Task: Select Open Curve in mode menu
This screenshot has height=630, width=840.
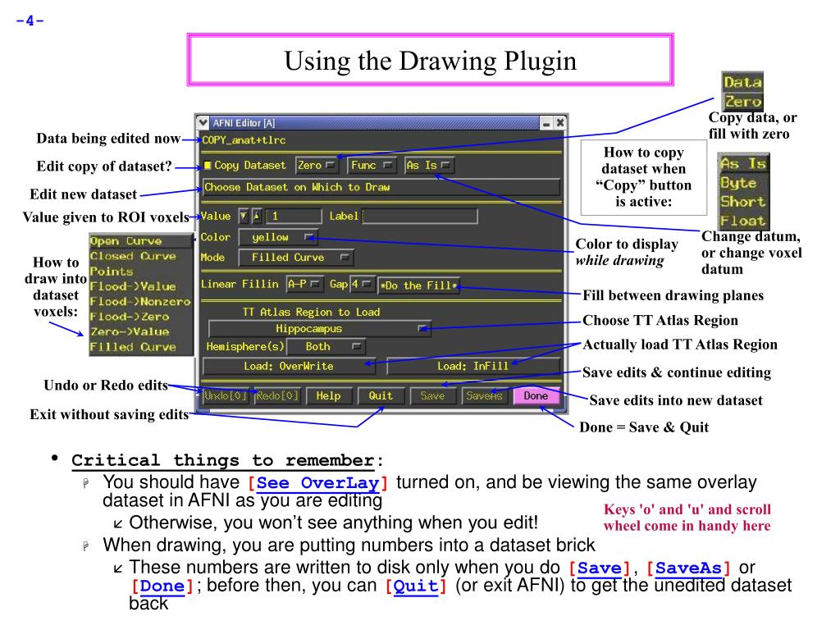Action: (141, 241)
